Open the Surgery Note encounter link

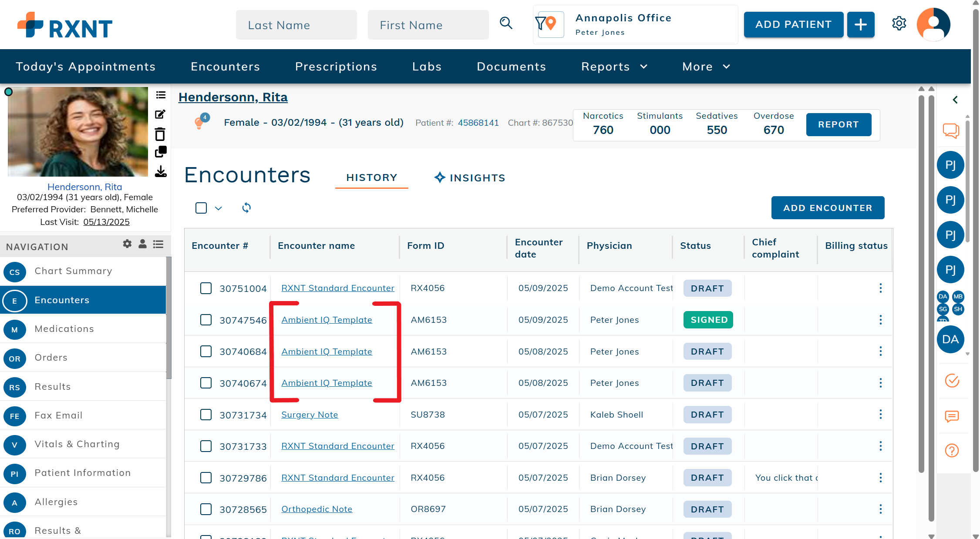(x=310, y=415)
